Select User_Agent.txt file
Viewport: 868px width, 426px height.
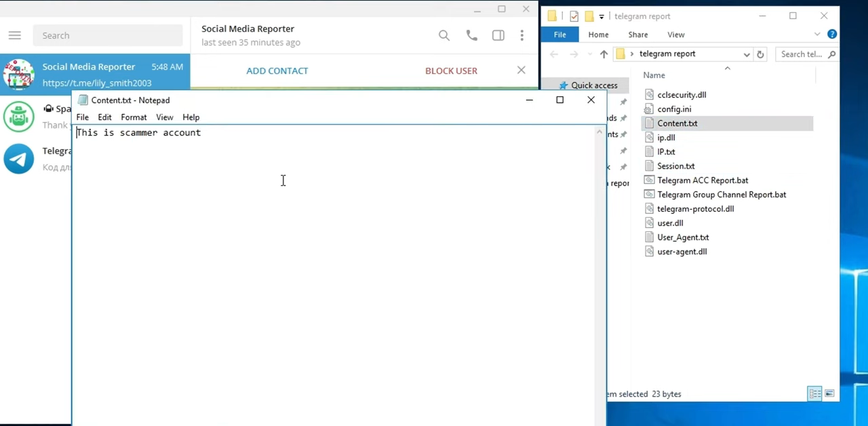(x=683, y=237)
